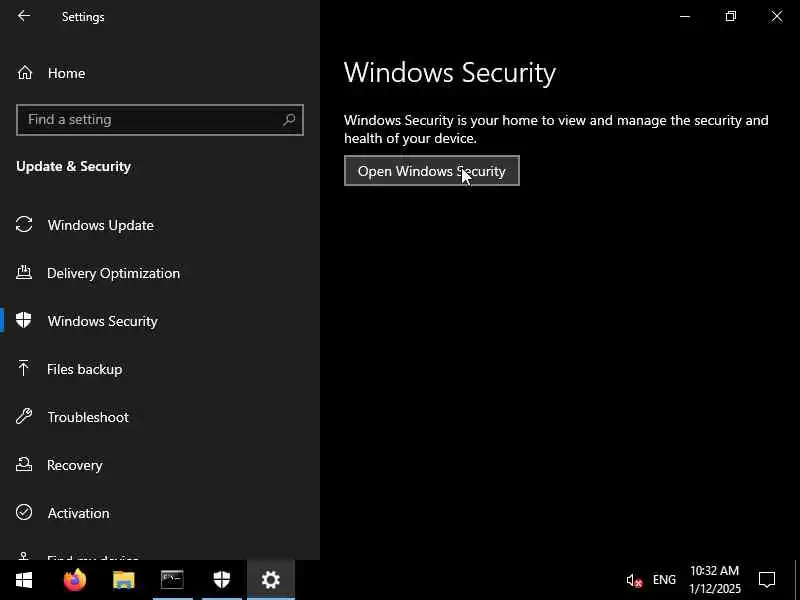Click the Windows Security page title
Image resolution: width=800 pixels, height=600 pixels.
pos(450,72)
